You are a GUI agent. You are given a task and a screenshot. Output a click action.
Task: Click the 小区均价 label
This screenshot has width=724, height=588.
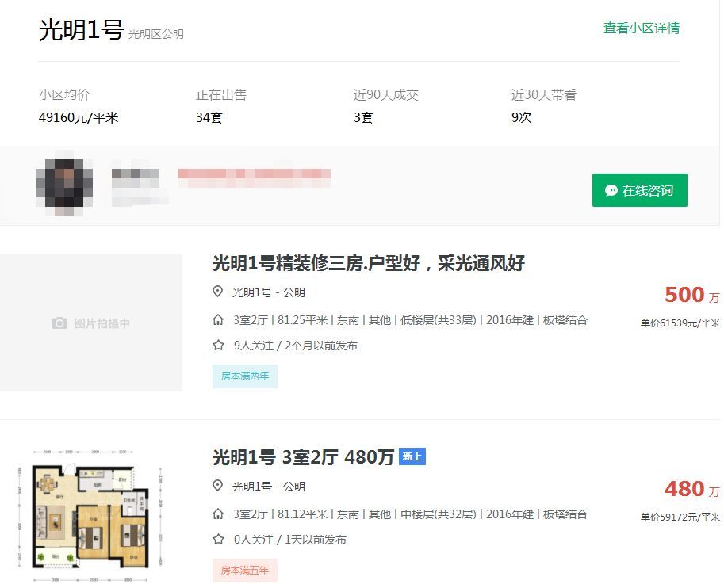tap(63, 94)
